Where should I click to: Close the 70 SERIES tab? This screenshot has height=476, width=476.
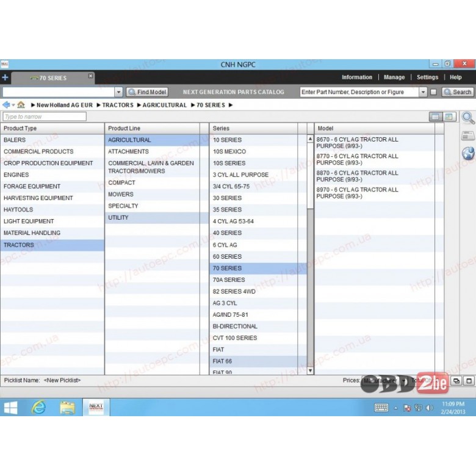tap(90, 76)
